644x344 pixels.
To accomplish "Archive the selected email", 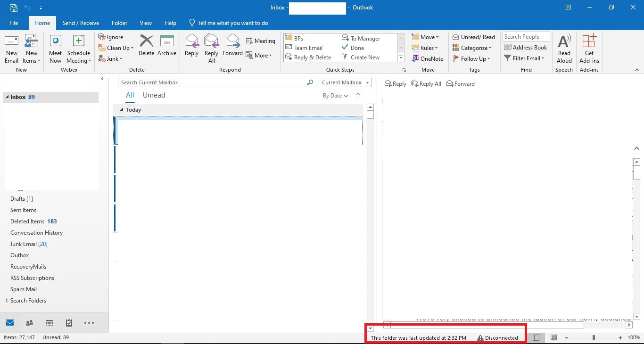I will [167, 46].
